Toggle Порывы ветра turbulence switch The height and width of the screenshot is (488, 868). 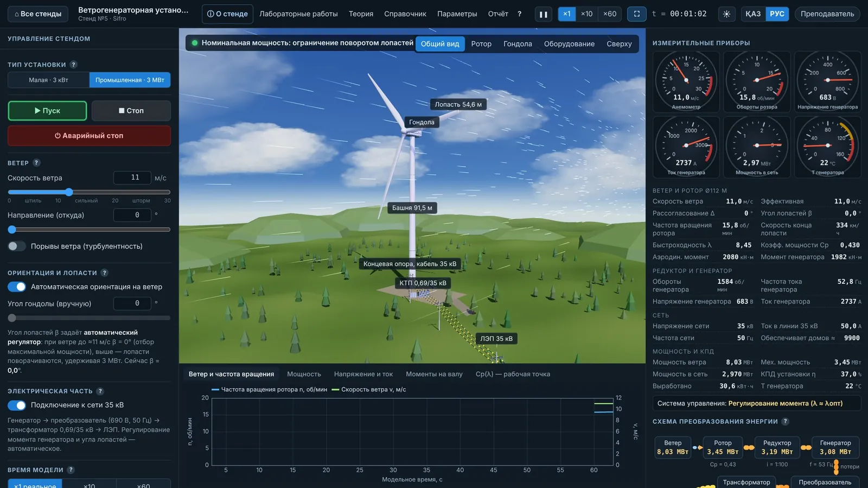(x=17, y=246)
